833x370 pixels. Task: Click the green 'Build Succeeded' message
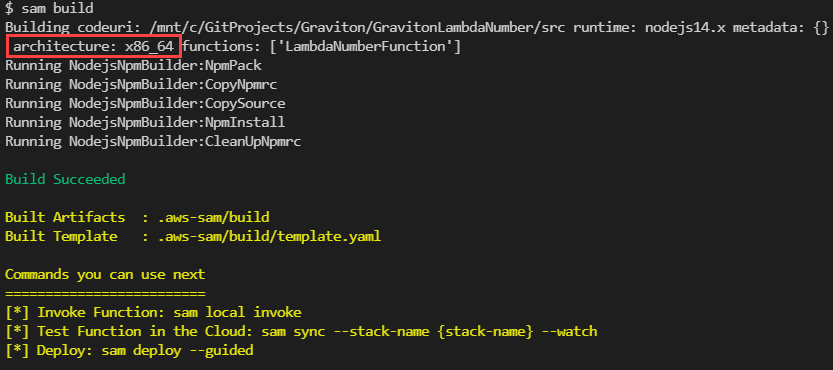(x=65, y=179)
